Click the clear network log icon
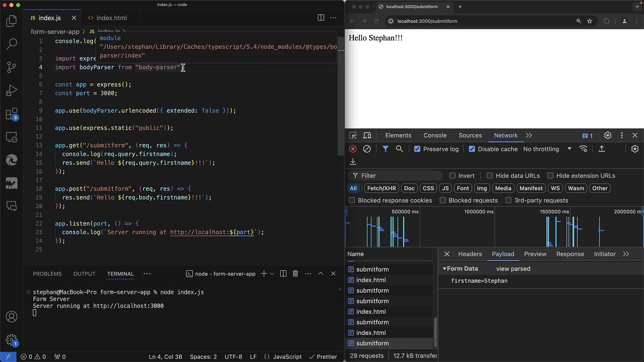Viewport: 644px width, 362px height. click(366, 149)
